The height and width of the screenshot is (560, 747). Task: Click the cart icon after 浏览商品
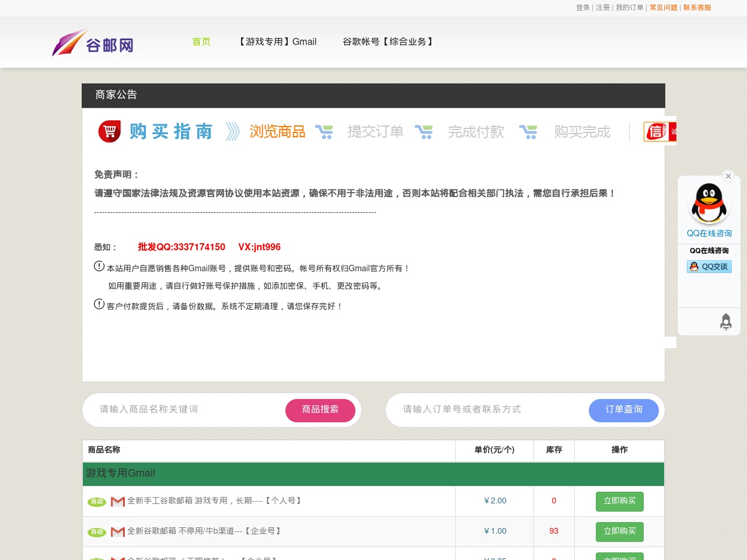click(324, 132)
